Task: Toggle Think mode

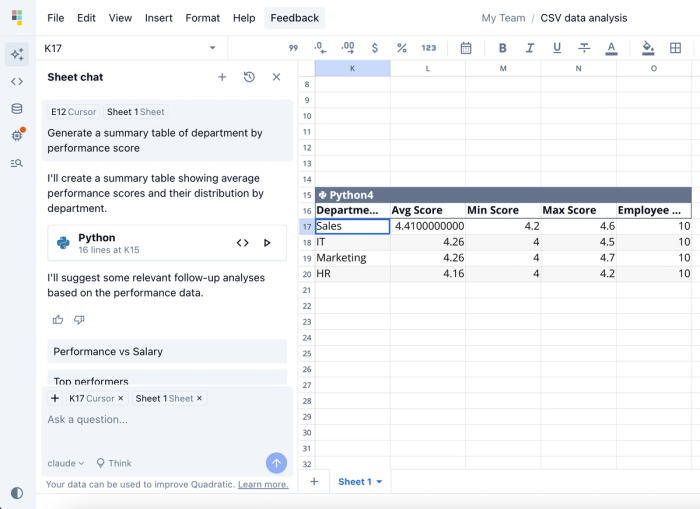Action: point(114,463)
